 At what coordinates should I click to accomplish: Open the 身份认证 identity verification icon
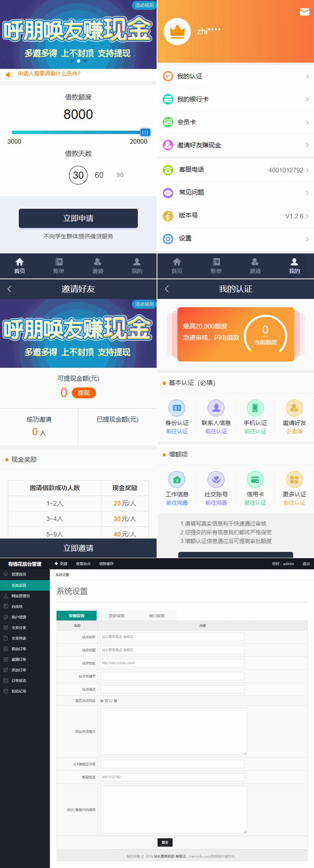click(177, 408)
